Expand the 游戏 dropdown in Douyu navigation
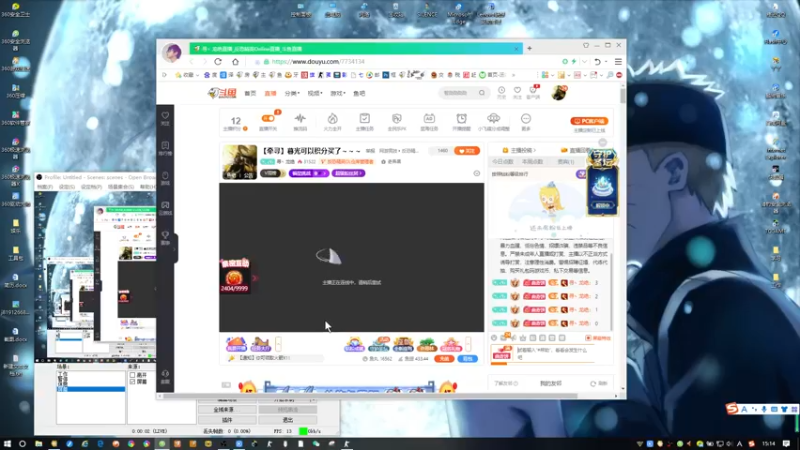Viewport: 800px width, 450px height. click(x=338, y=93)
